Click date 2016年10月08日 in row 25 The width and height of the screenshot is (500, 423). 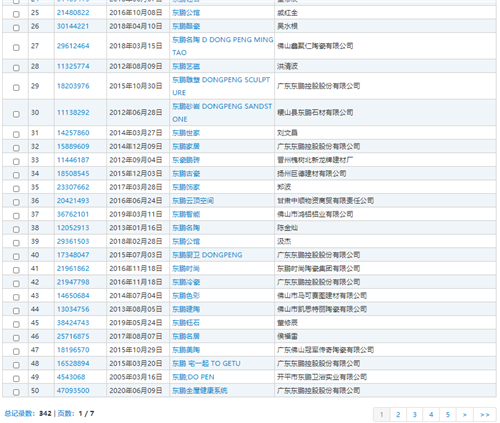click(x=136, y=13)
